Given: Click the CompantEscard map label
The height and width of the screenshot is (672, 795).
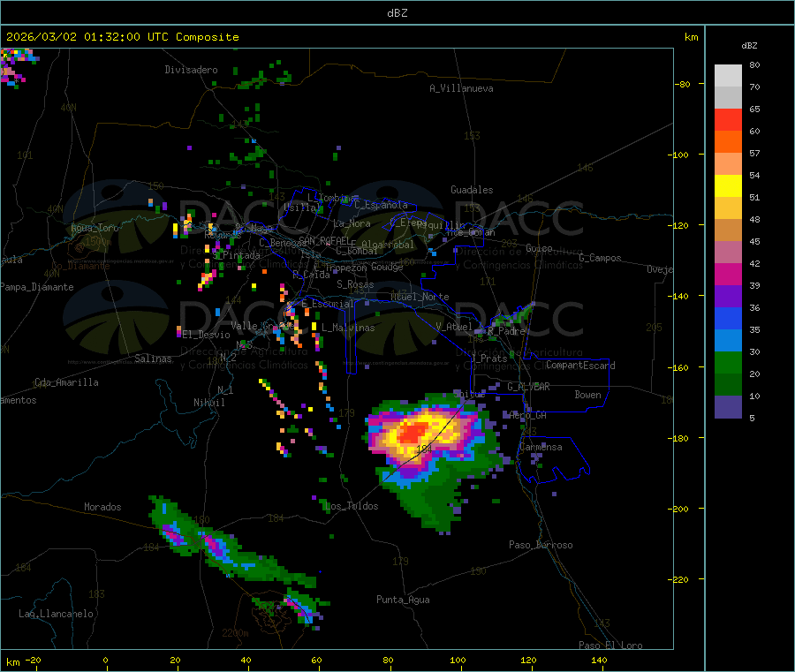Looking at the screenshot, I should (580, 366).
